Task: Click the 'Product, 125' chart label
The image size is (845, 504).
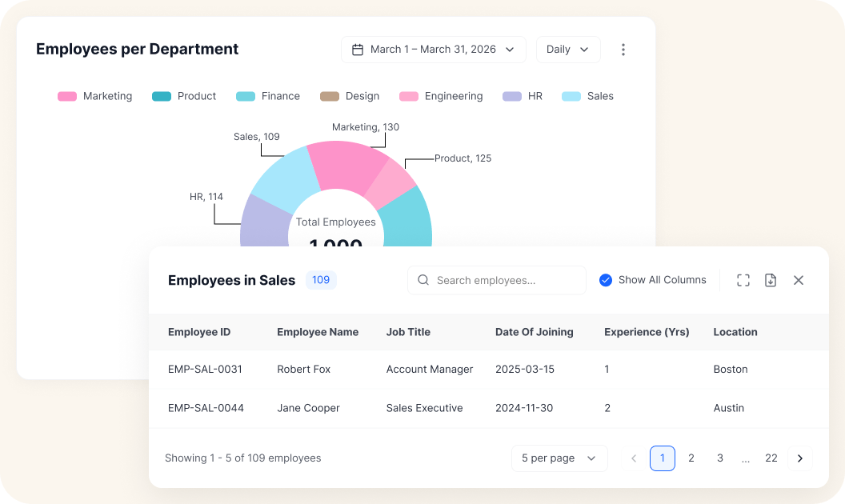Action: pyautogui.click(x=463, y=158)
